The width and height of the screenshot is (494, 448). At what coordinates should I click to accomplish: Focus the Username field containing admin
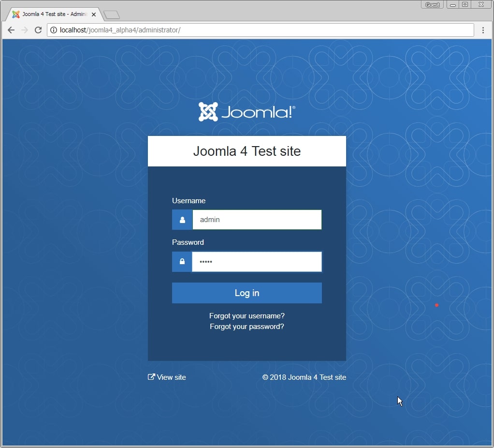coord(257,220)
